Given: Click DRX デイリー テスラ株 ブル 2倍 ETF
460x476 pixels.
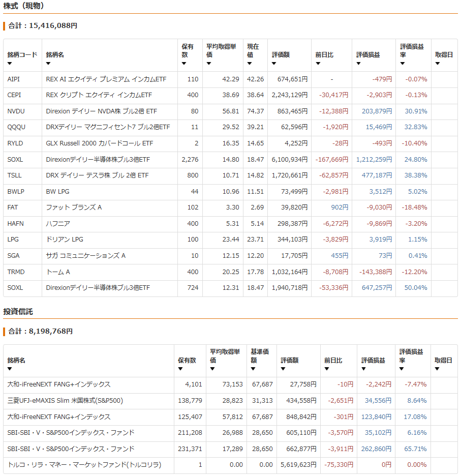Looking at the screenshot, I should click(x=97, y=175).
